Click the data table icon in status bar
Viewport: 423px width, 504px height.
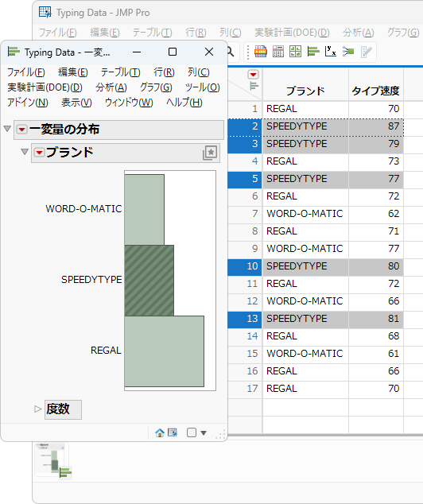173,432
